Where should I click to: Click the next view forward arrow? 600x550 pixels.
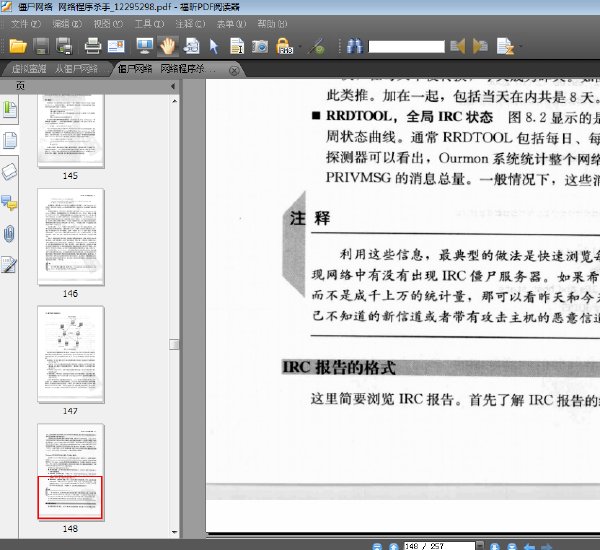pyautogui.click(x=547, y=547)
